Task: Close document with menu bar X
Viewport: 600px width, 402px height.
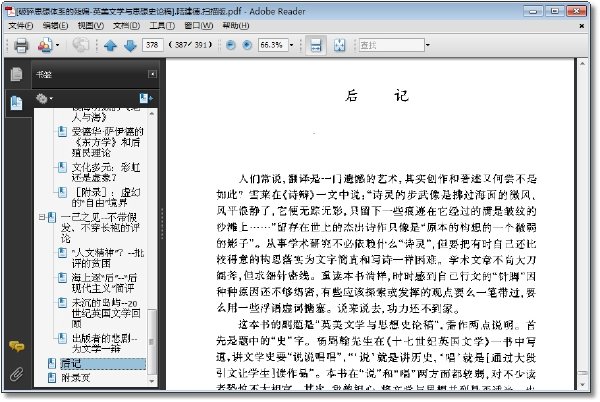Action: click(x=581, y=26)
